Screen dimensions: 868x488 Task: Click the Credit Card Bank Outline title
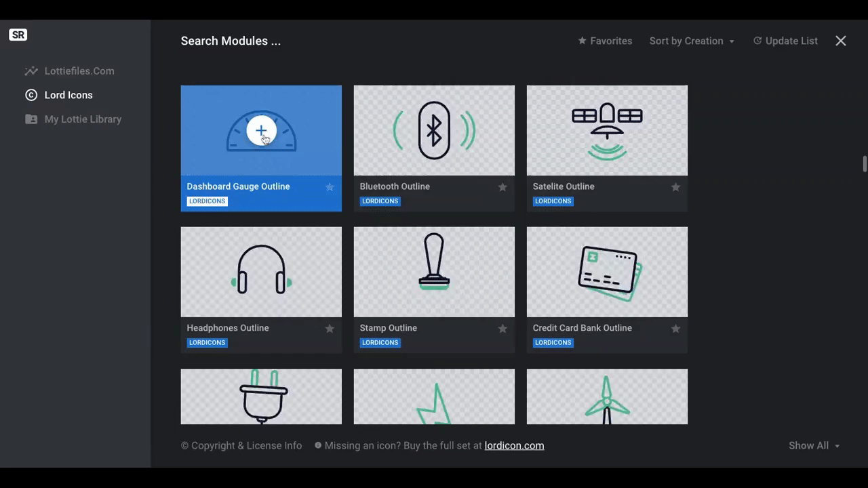click(583, 328)
